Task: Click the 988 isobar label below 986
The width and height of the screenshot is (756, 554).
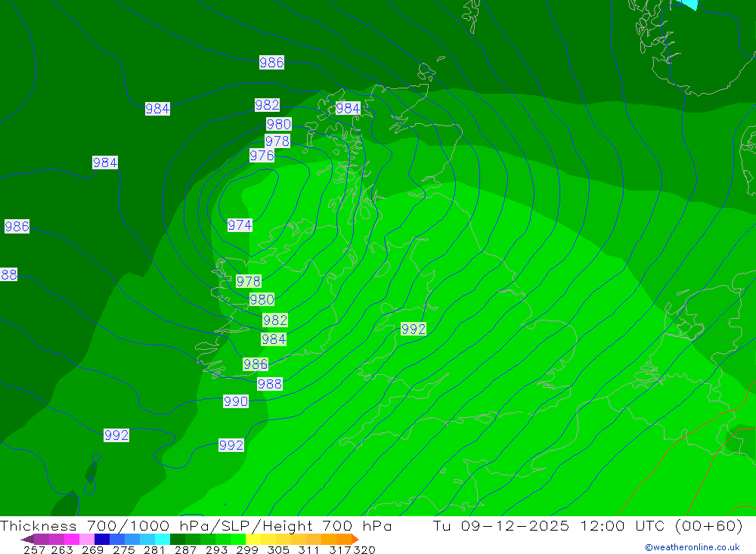Action: pos(270,384)
